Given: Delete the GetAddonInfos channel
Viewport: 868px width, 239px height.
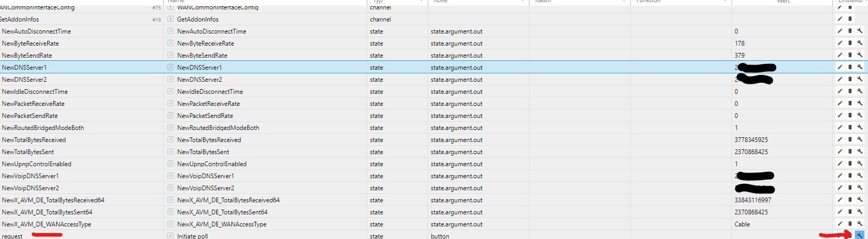Looking at the screenshot, I should [x=850, y=19].
